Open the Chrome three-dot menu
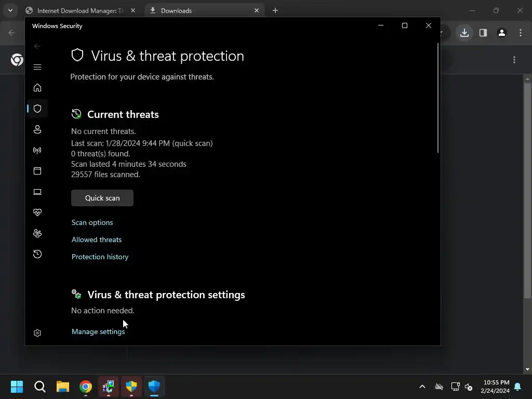The width and height of the screenshot is (532, 399). [521, 33]
